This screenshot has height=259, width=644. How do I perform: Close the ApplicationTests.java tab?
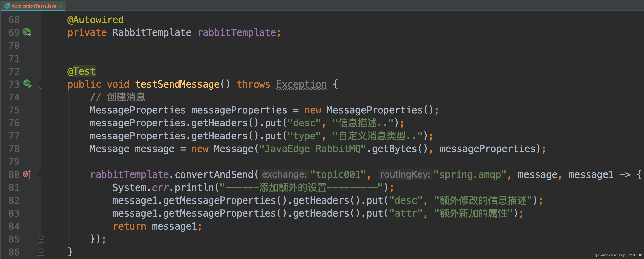pos(61,6)
